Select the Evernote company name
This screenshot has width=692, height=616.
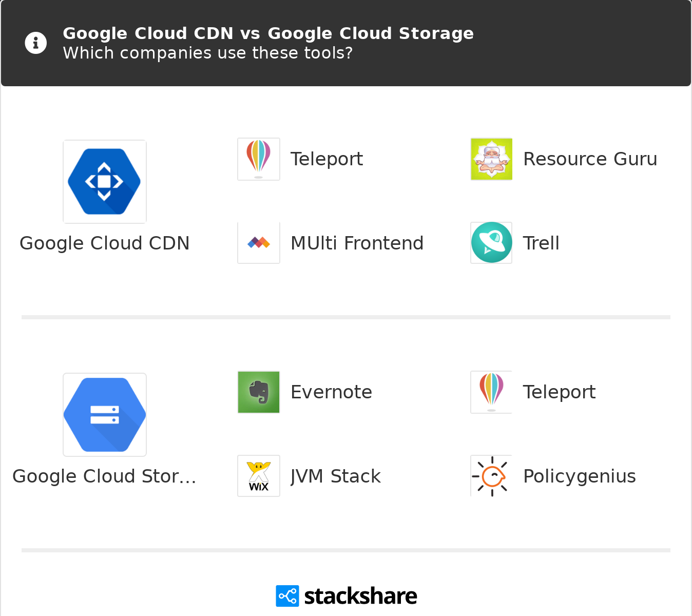[331, 392]
